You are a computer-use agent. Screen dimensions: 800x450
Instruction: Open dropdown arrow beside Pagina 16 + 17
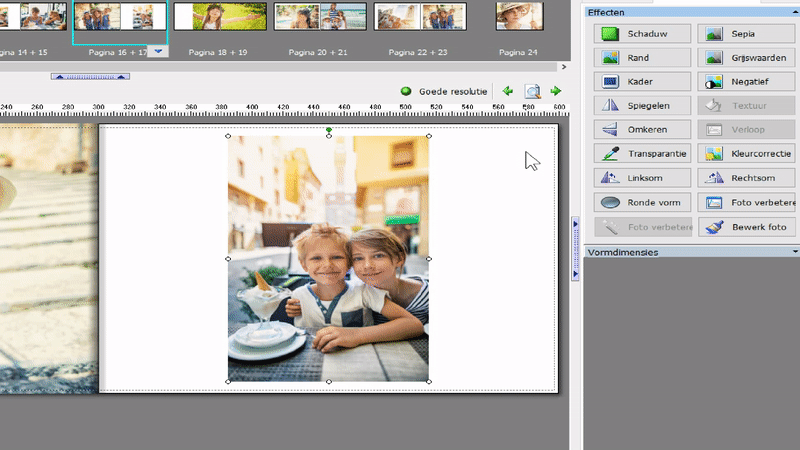(158, 52)
